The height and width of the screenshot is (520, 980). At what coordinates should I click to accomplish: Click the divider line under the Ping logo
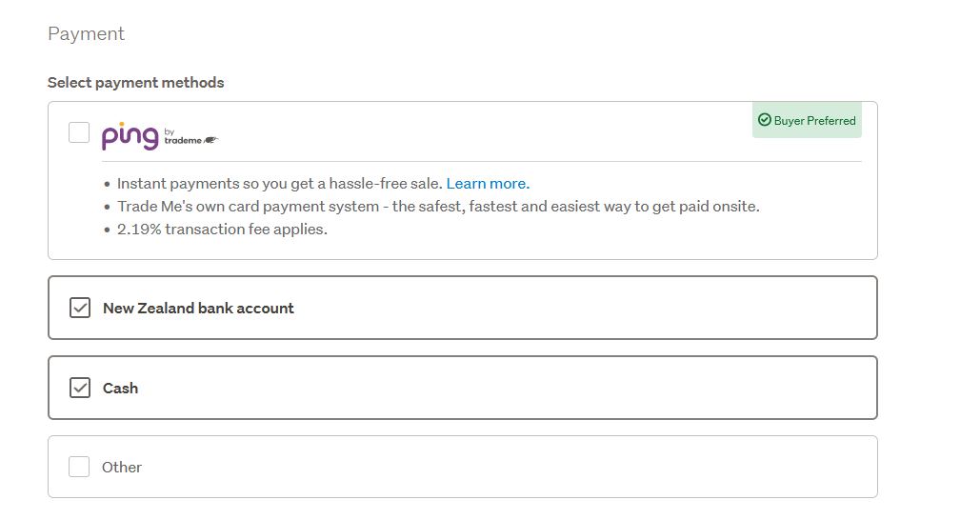476,162
